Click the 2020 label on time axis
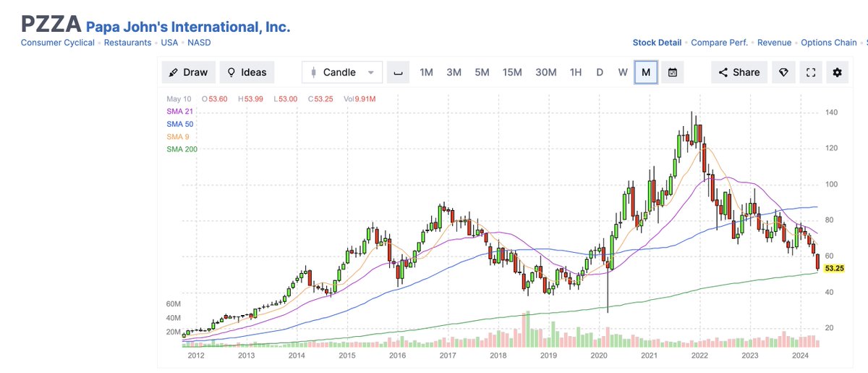 tap(598, 356)
